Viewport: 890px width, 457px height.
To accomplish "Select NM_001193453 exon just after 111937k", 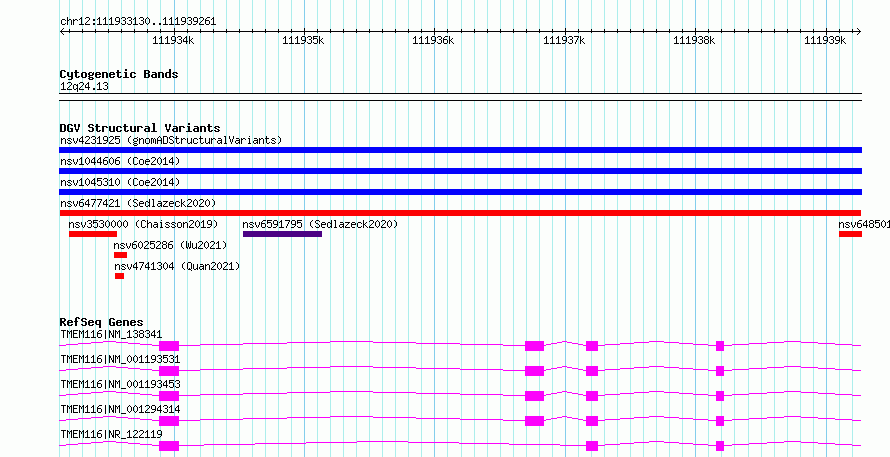I will (x=592, y=396).
